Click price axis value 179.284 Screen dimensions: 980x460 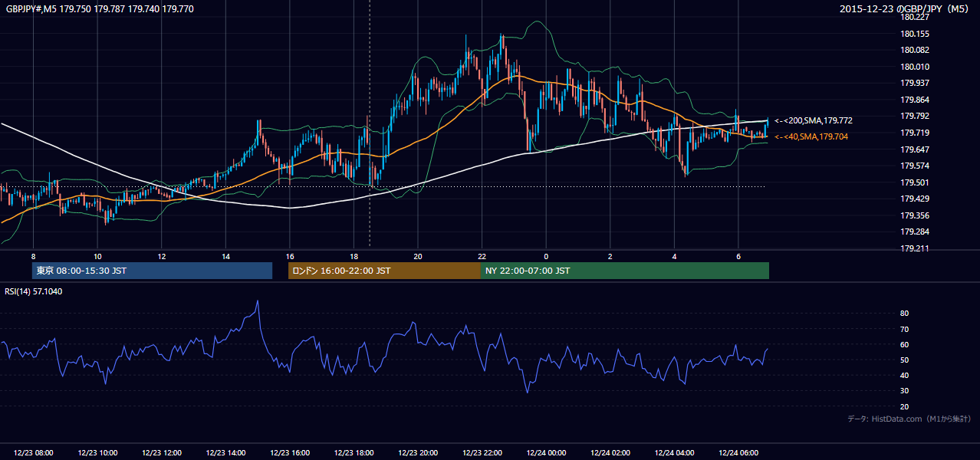tap(915, 232)
